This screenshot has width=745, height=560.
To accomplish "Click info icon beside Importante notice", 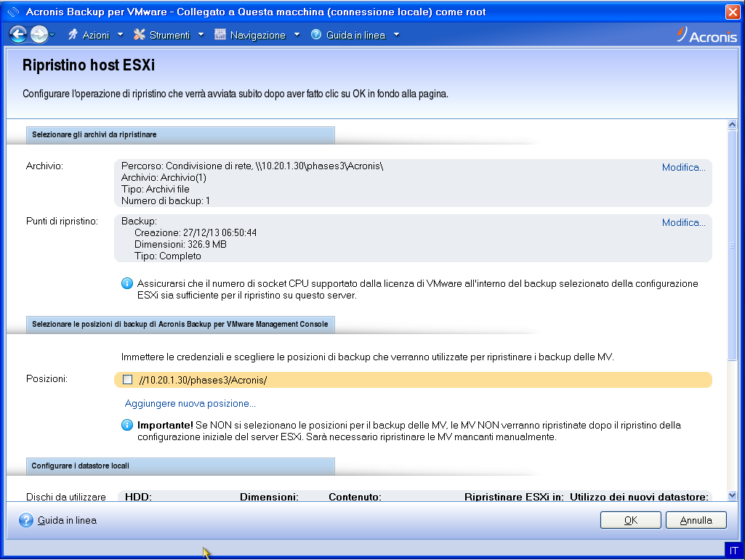I will pyautogui.click(x=127, y=425).
